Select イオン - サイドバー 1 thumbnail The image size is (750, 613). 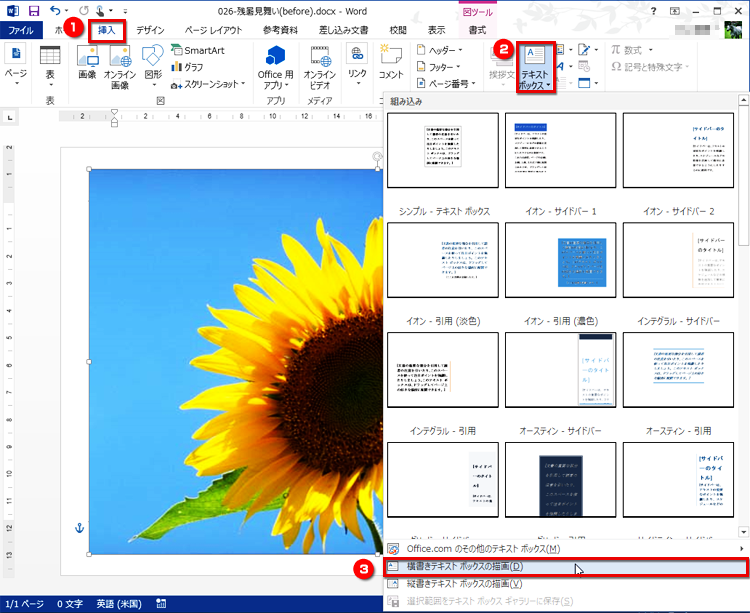(x=561, y=151)
